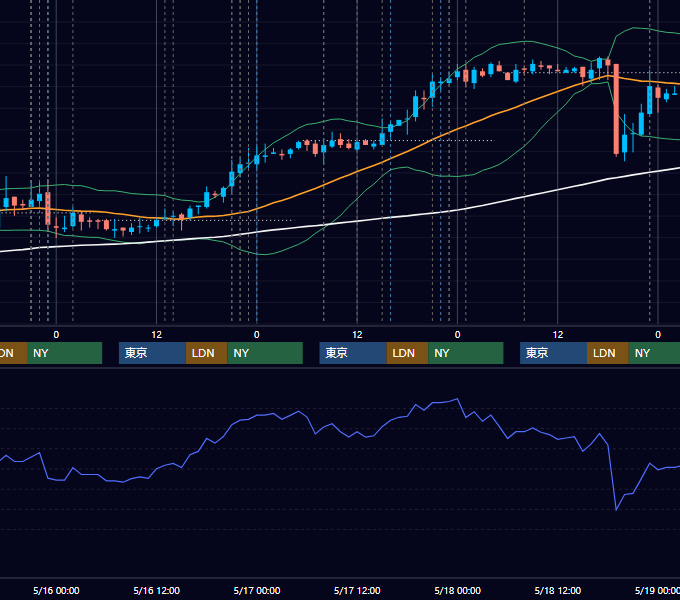The height and width of the screenshot is (600, 680).
Task: Select the NY session block starting 5/16 evening
Action: [265, 353]
